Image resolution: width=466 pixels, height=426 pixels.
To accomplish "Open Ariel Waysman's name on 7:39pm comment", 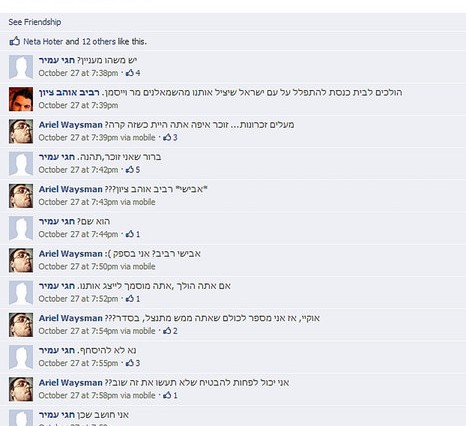I will [x=70, y=125].
